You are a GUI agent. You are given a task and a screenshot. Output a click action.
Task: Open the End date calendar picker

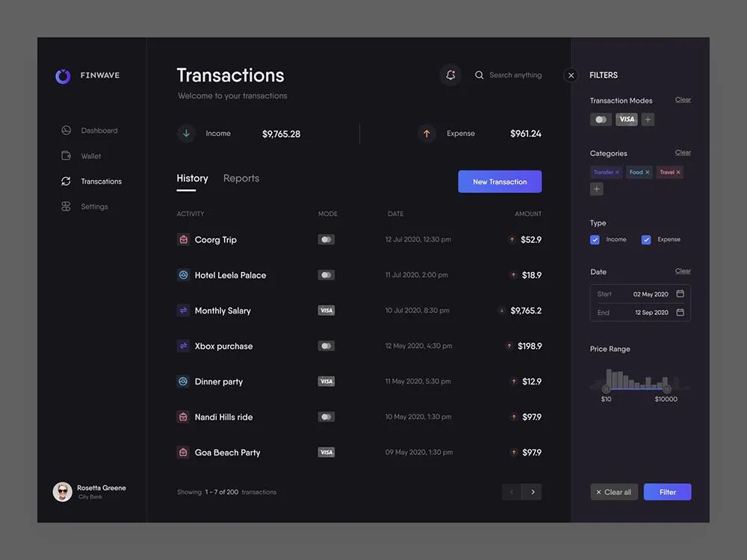(x=681, y=312)
